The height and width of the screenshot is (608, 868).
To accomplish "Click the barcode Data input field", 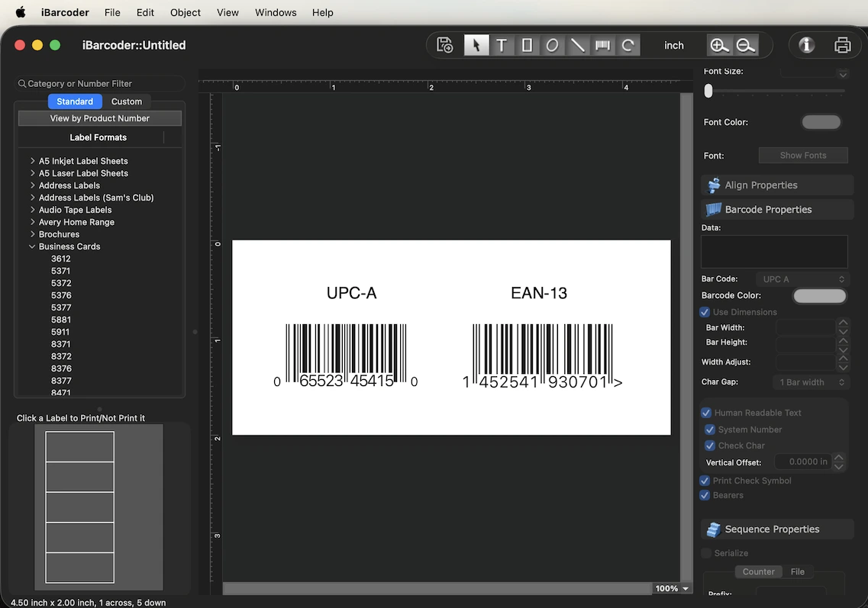I will pos(774,252).
